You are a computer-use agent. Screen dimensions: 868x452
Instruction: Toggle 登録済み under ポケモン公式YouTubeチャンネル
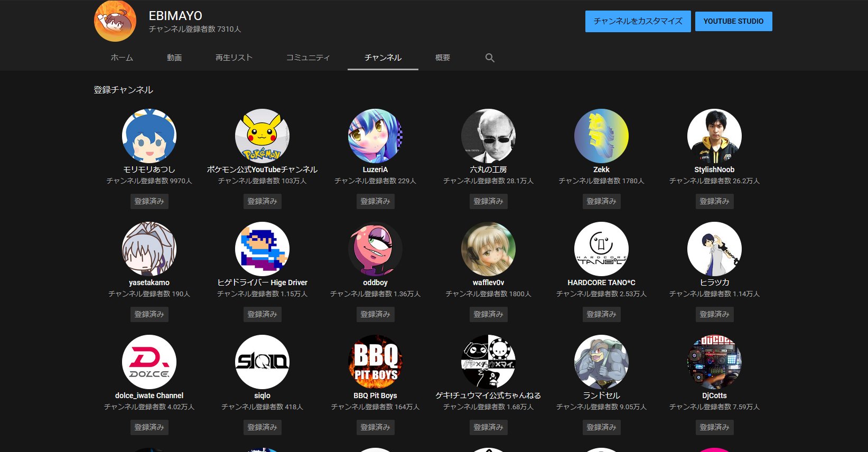tap(262, 201)
